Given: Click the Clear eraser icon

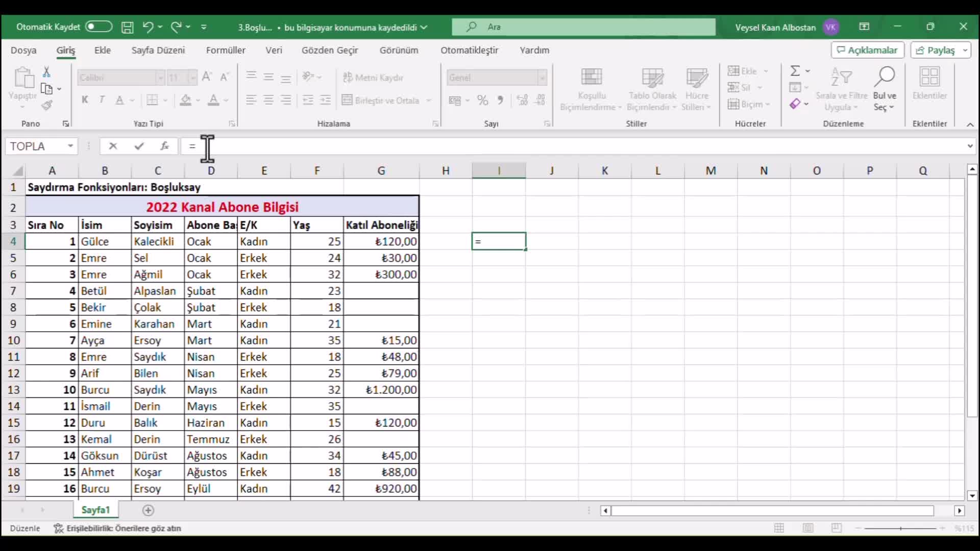Looking at the screenshot, I should tap(795, 104).
